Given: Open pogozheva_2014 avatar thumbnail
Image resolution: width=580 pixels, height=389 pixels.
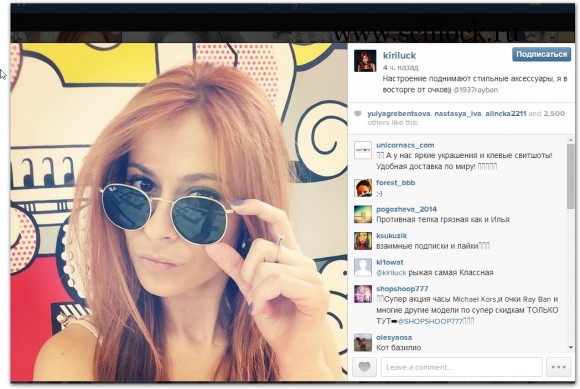Looking at the screenshot, I should click(363, 214).
